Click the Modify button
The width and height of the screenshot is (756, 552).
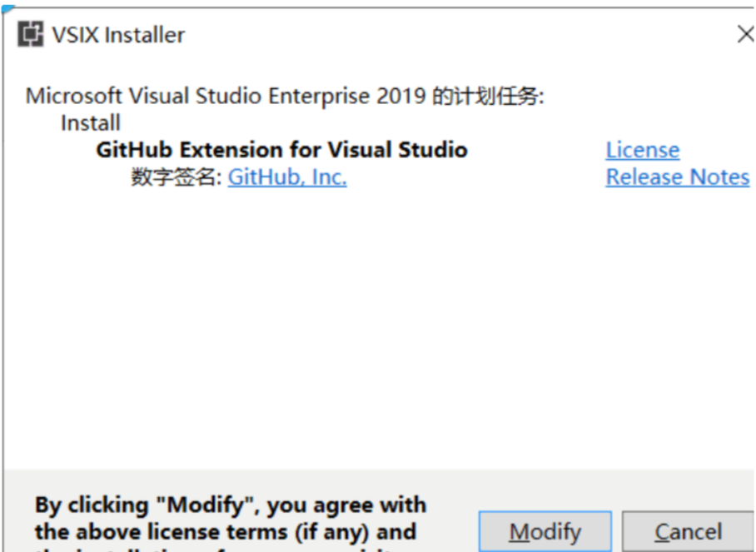[x=545, y=531]
